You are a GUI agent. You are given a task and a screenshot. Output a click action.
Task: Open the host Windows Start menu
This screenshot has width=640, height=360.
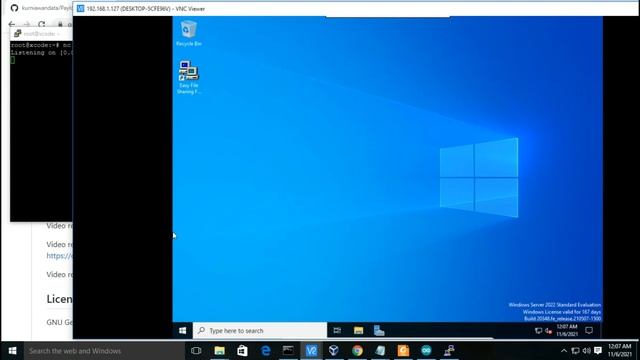coord(12,351)
